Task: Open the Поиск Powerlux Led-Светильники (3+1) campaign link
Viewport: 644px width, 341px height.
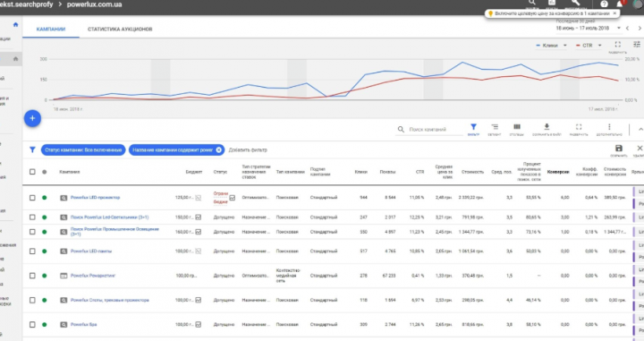Action: point(110,217)
